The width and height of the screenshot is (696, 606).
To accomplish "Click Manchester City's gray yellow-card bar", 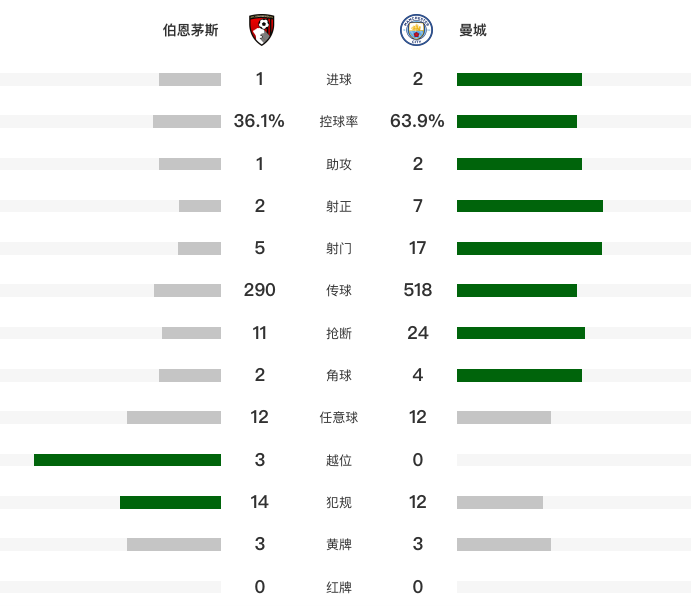I will tap(504, 544).
